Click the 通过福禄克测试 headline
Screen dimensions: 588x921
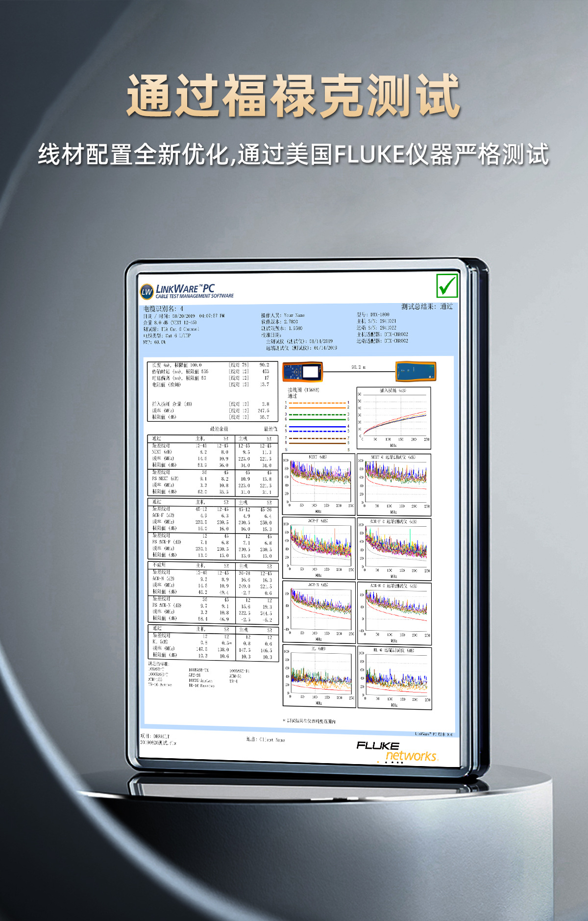point(293,96)
